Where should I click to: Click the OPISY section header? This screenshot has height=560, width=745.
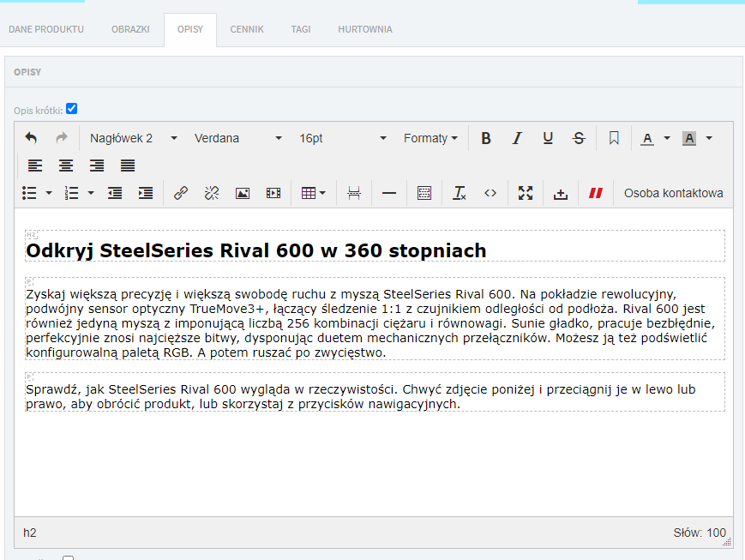pos(27,72)
